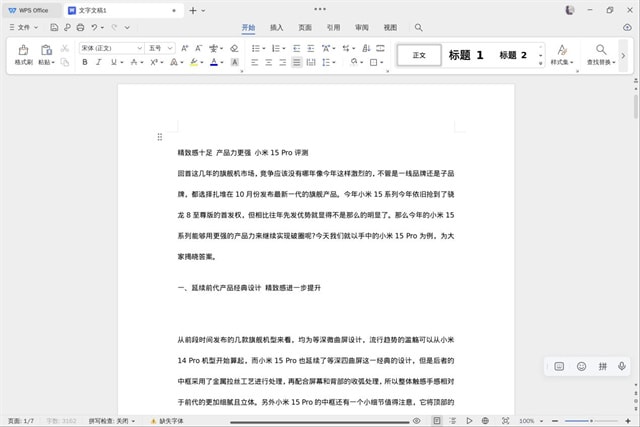Toggle bold formatting
The image size is (640, 427).
85,62
